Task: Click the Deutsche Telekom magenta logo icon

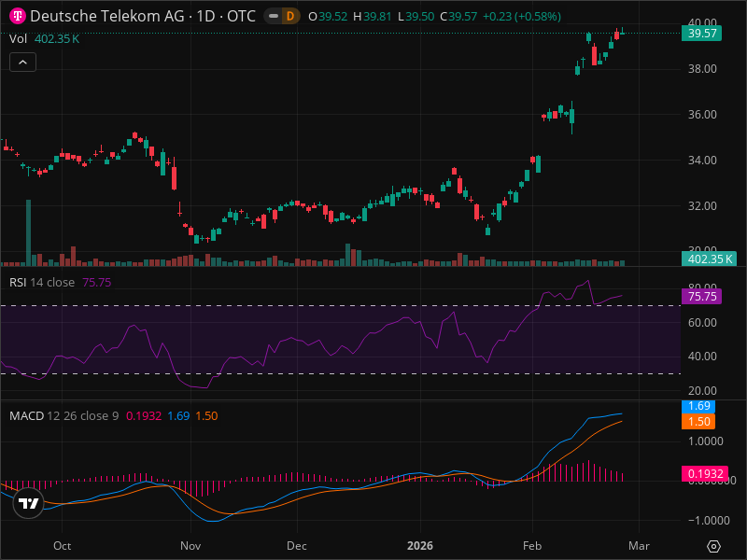Action: click(x=18, y=16)
